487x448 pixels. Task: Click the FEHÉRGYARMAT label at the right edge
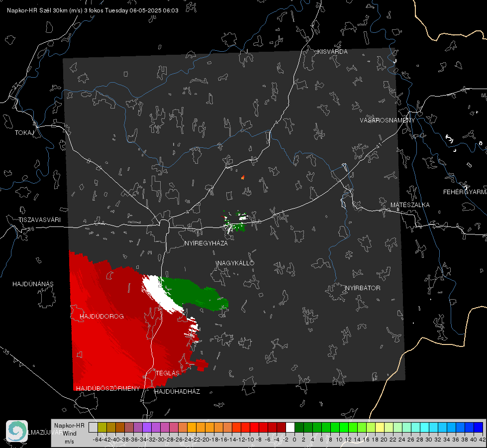coord(465,192)
